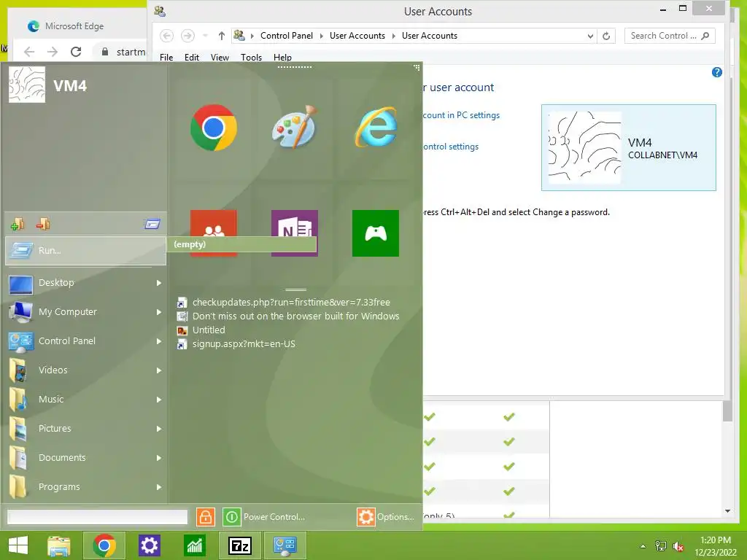Viewport: 747px width, 560px height.
Task: Click the muted volume tray icon
Action: (x=678, y=546)
